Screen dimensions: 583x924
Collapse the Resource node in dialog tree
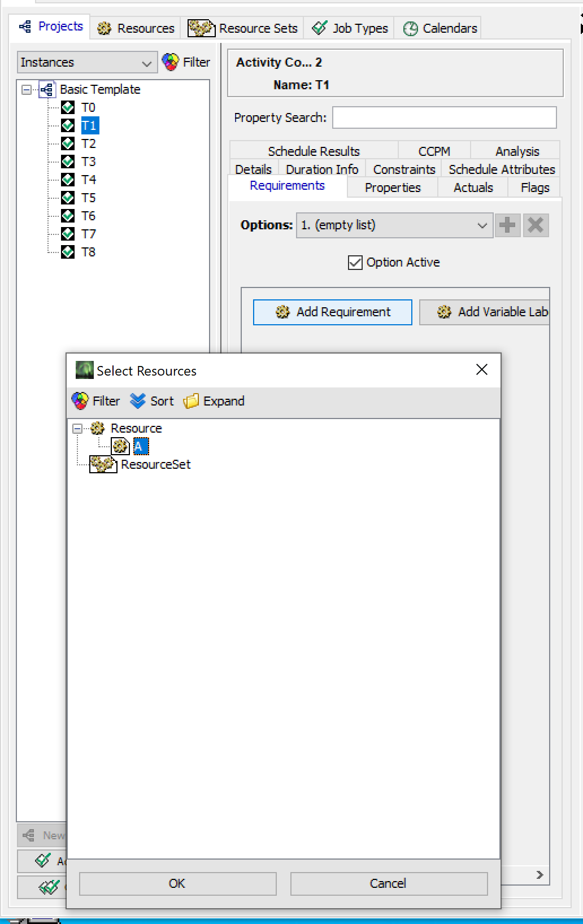point(77,429)
